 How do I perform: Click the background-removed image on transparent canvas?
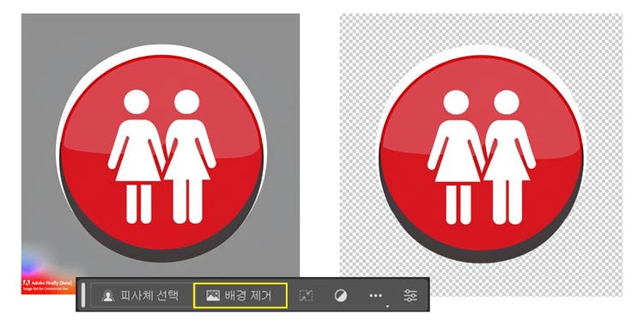pyautogui.click(x=481, y=154)
